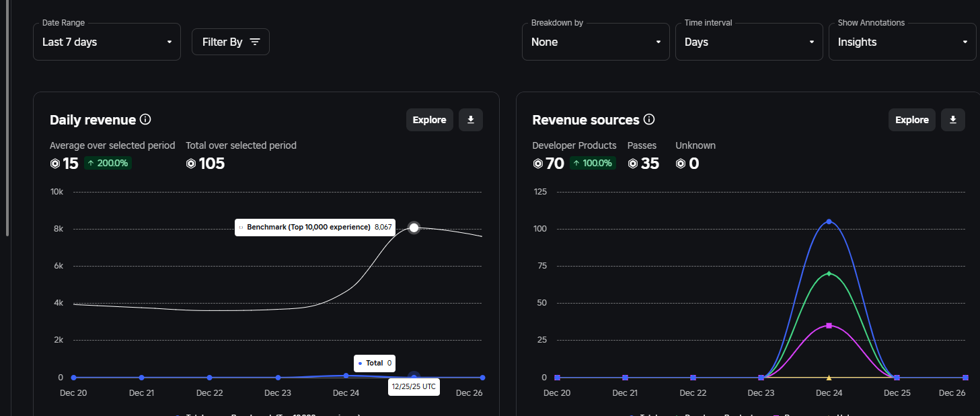The height and width of the screenshot is (416, 980).
Task: Click Explore on the Daily revenue card
Action: point(430,120)
